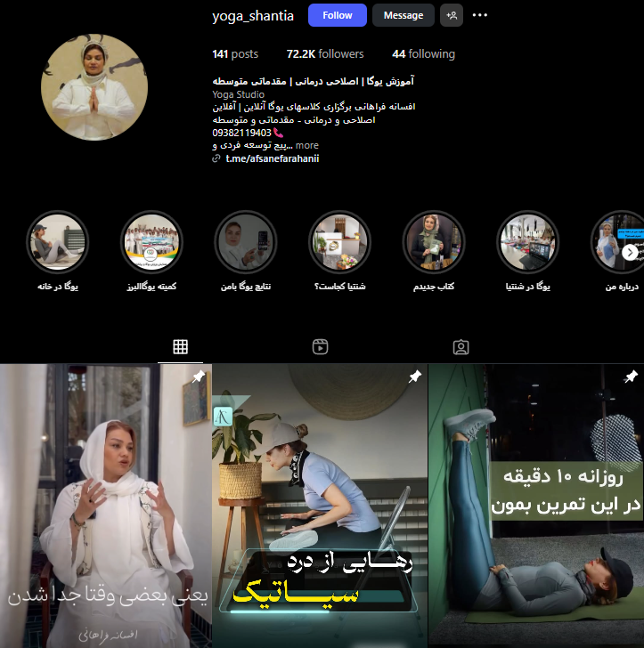
Task: Open the کتاب جدیدم highlight
Action: coord(434,242)
